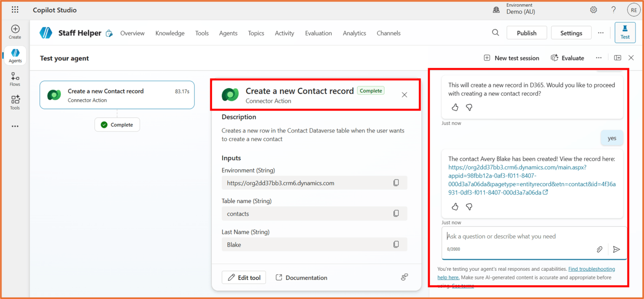The width and height of the screenshot is (644, 299).
Task: Open Flows from the left sidebar
Action: click(15, 79)
